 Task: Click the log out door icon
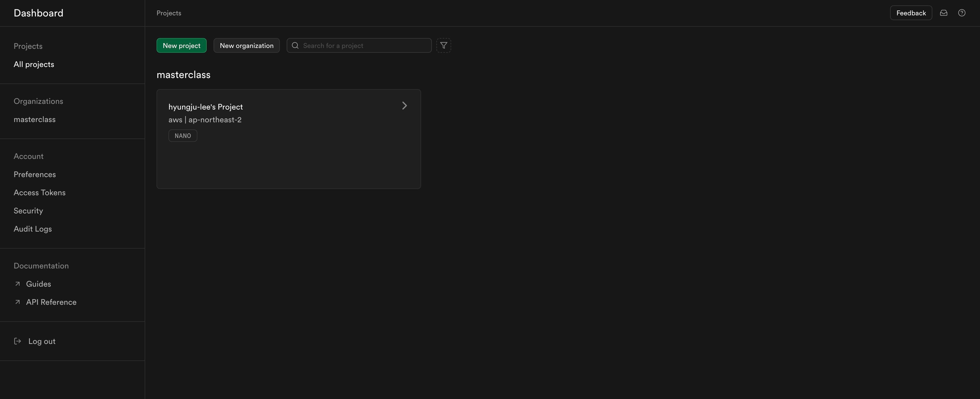(x=18, y=341)
